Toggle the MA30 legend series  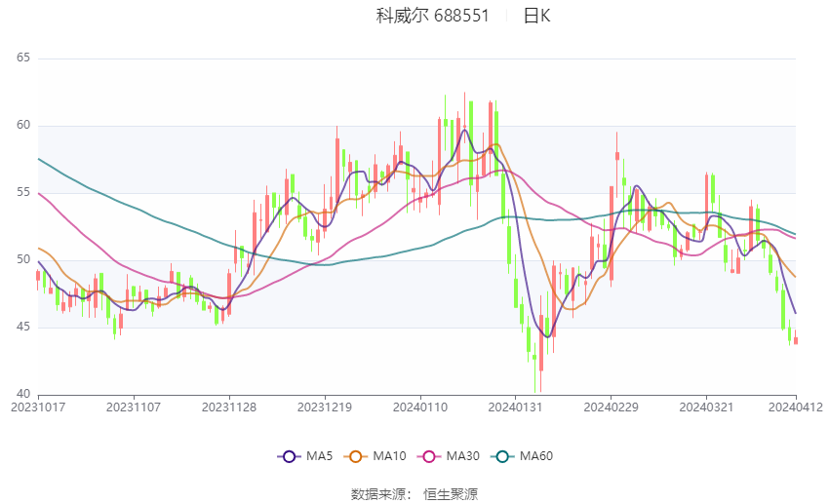coord(449,456)
